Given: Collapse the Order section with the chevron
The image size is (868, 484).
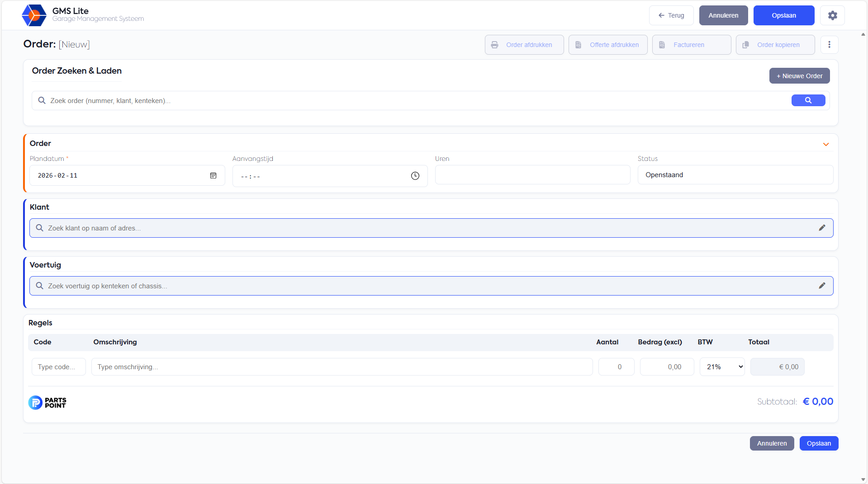Looking at the screenshot, I should 826,145.
